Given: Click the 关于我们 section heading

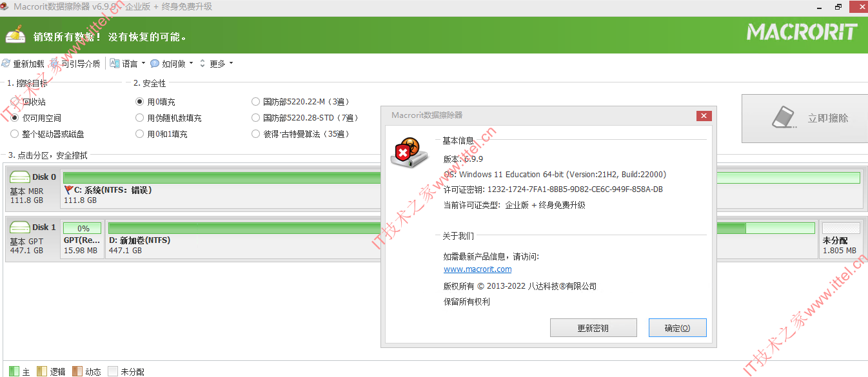Looking at the screenshot, I should click(458, 236).
